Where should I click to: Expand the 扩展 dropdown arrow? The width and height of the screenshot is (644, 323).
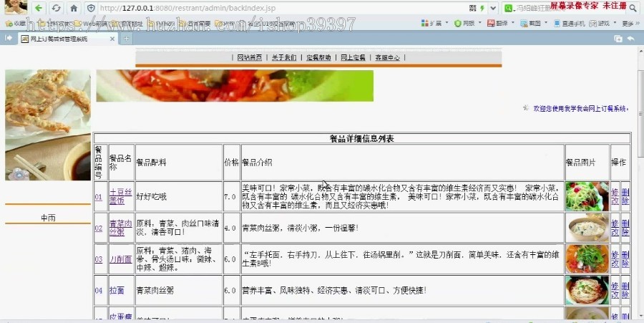(x=447, y=23)
